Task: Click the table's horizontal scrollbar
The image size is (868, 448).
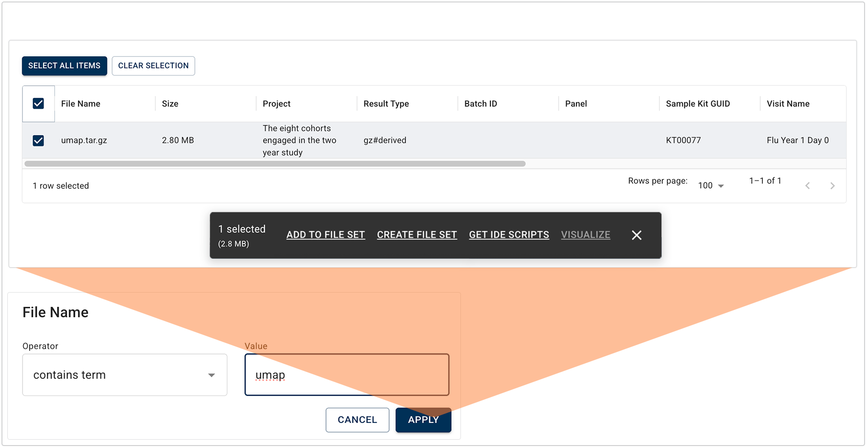Action: [x=275, y=164]
